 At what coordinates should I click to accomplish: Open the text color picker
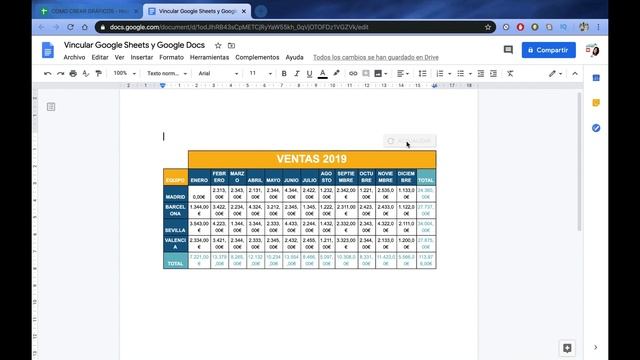click(x=322, y=73)
